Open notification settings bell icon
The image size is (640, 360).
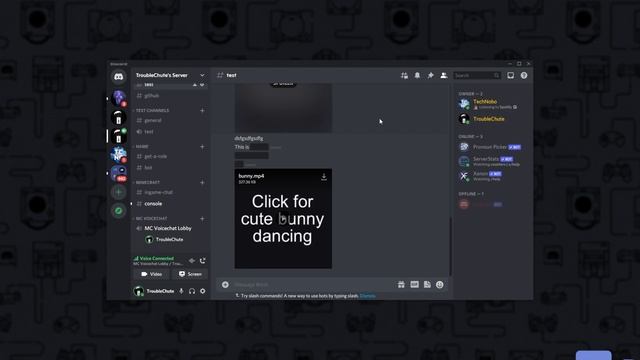pyautogui.click(x=417, y=76)
